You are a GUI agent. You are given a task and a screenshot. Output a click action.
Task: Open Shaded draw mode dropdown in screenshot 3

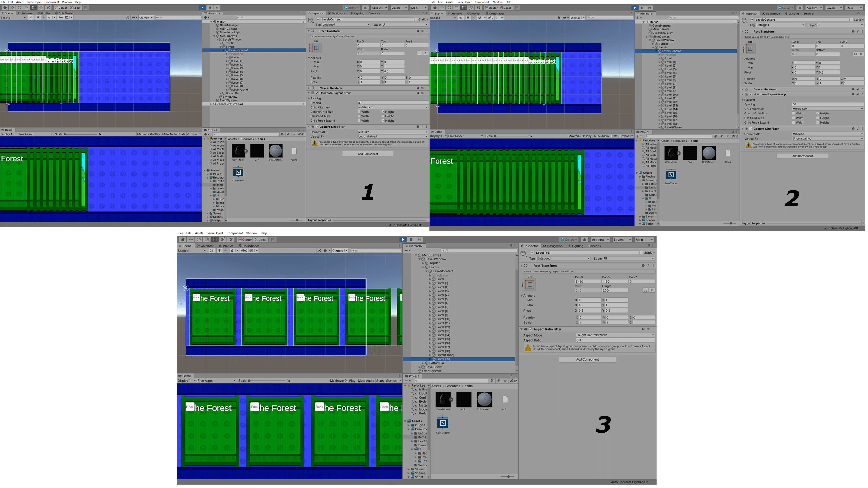point(191,251)
